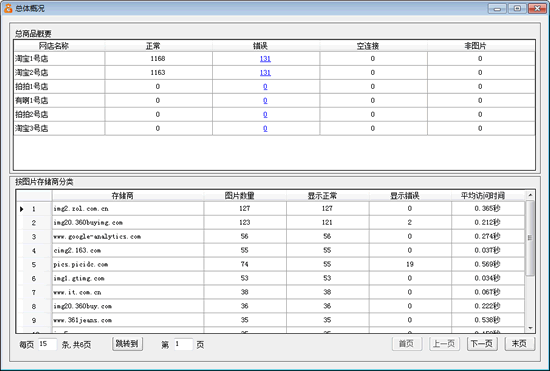Click the 首页 first page button
550x371 pixels.
tap(407, 344)
